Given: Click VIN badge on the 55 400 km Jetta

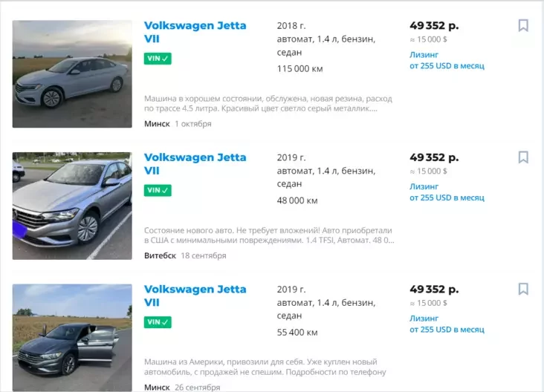Looking at the screenshot, I should click(158, 322).
